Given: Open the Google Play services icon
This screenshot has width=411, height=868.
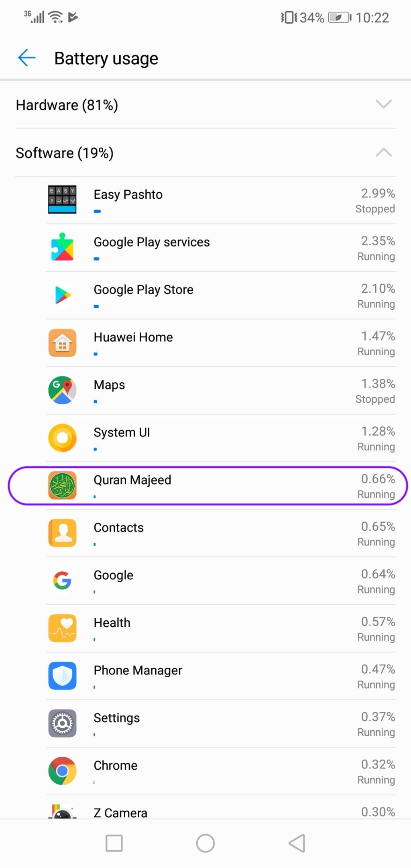Looking at the screenshot, I should coord(62,248).
